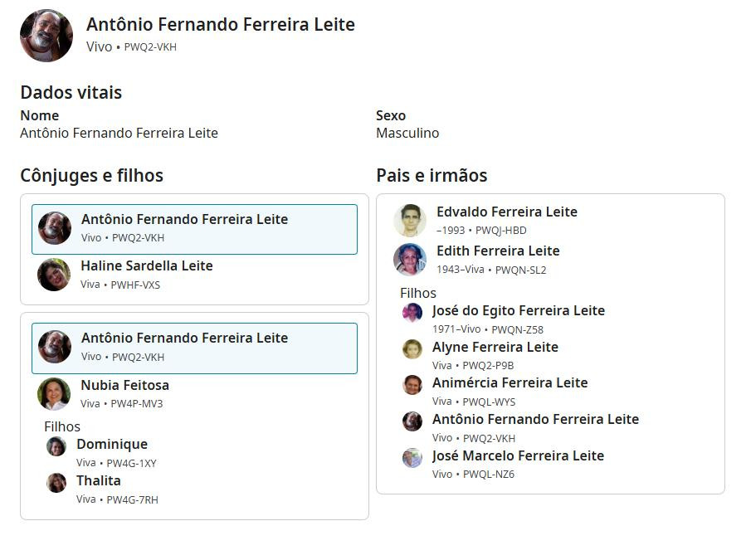This screenshot has height=560, width=746.
Task: Open Edvaldo Ferreira Leite's profile
Action: [x=507, y=212]
